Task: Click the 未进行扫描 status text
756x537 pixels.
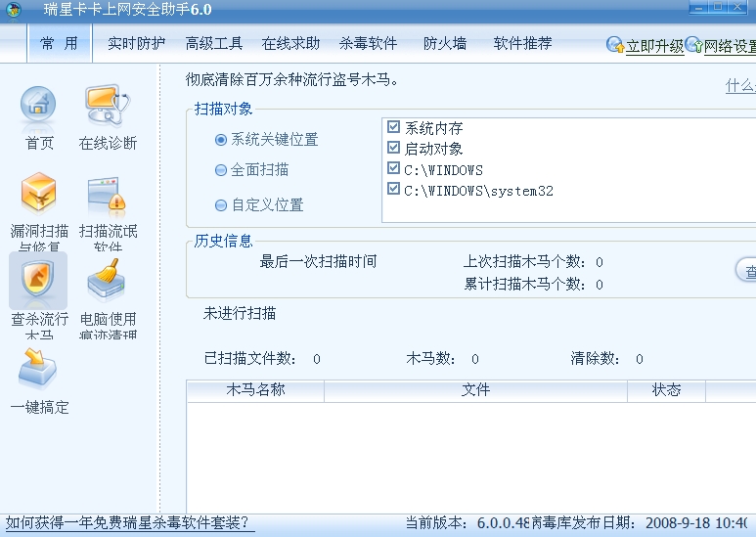Action: coord(240,314)
